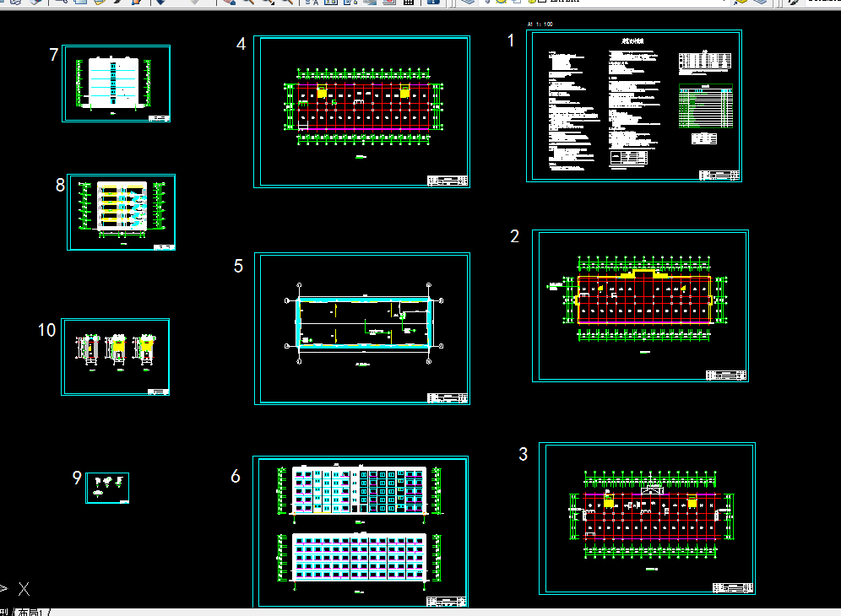The width and height of the screenshot is (841, 616).
Task: Click the 'A1 1:100' scale text
Action: [540, 24]
